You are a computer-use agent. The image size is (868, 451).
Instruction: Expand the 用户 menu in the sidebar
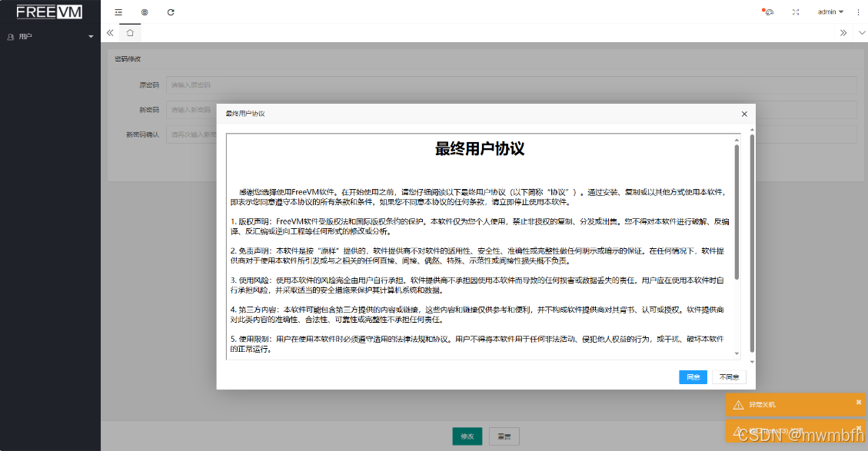tap(51, 37)
